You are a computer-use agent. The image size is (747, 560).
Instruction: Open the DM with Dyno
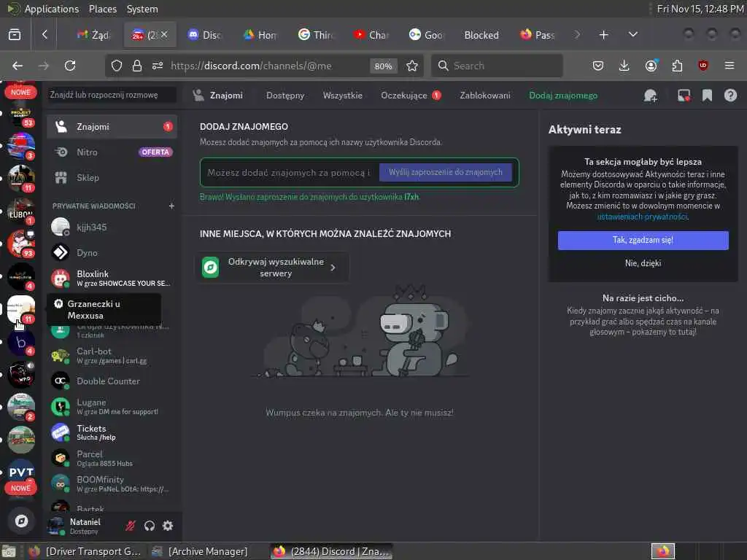[x=112, y=253]
